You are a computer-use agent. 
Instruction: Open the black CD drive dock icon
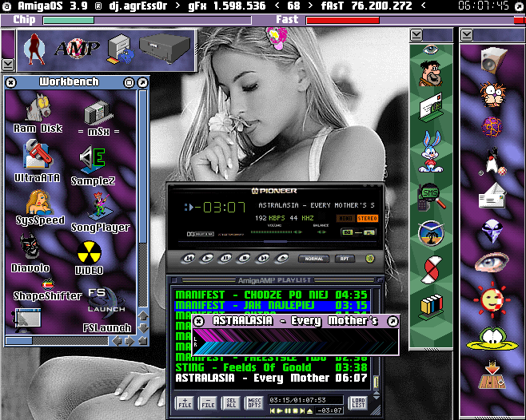pyautogui.click(x=165, y=48)
